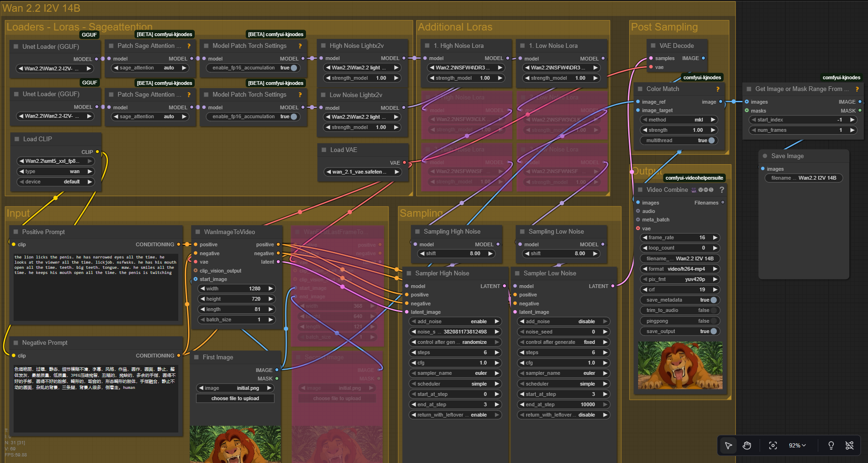Click the Load VAE node title
The image size is (868, 463).
343,150
